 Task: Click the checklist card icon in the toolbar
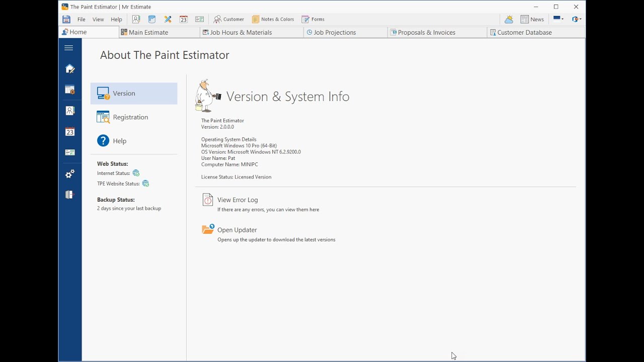point(200,19)
